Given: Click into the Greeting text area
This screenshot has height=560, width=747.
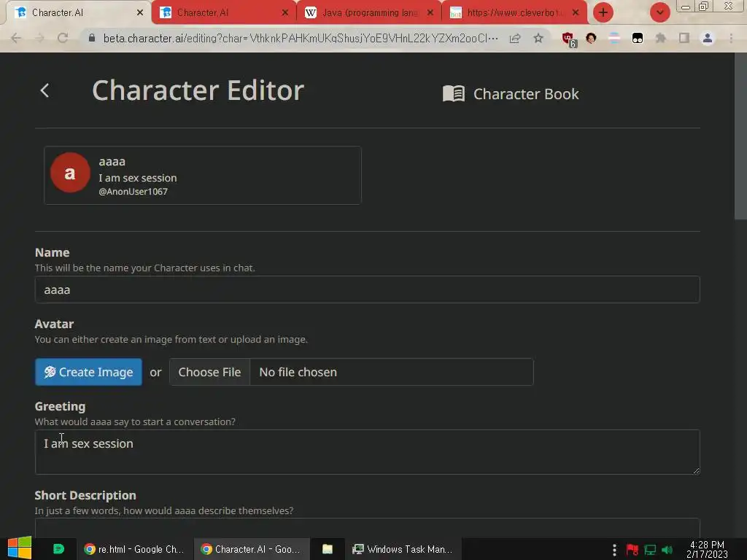Looking at the screenshot, I should point(367,452).
